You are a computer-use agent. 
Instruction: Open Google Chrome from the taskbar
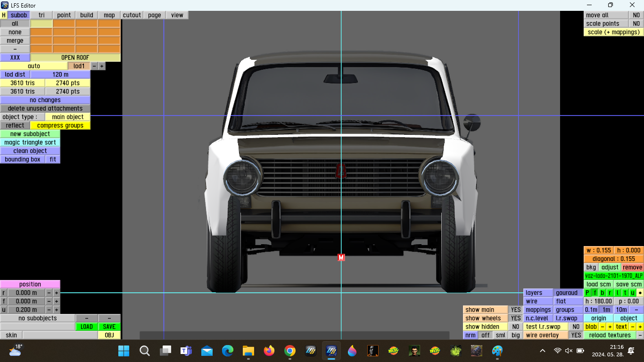pos(290,351)
